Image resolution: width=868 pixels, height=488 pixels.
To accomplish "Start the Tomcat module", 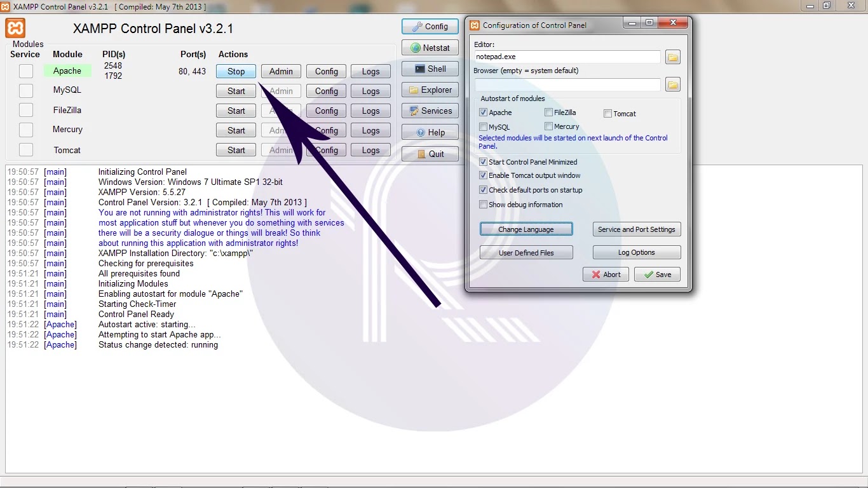I will tap(236, 151).
